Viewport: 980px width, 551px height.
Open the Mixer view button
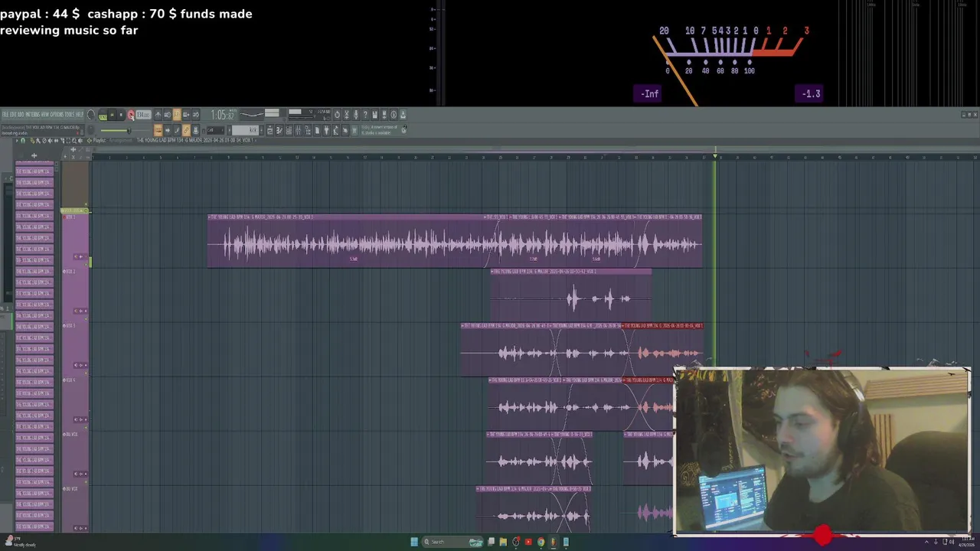click(x=298, y=130)
